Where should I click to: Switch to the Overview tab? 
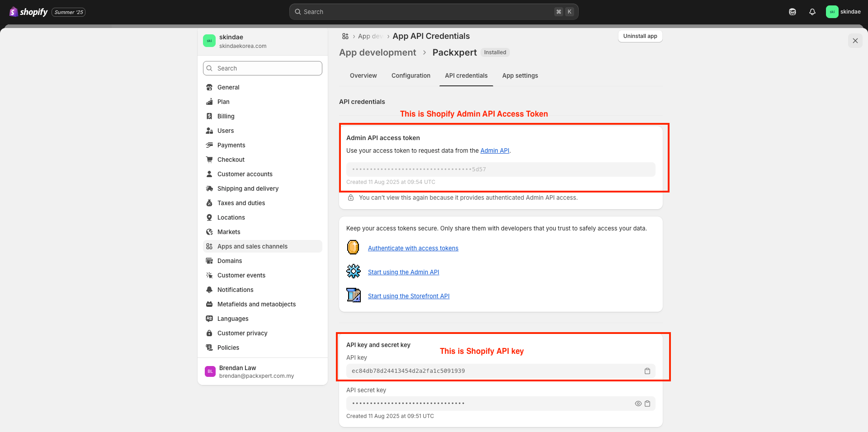click(363, 75)
